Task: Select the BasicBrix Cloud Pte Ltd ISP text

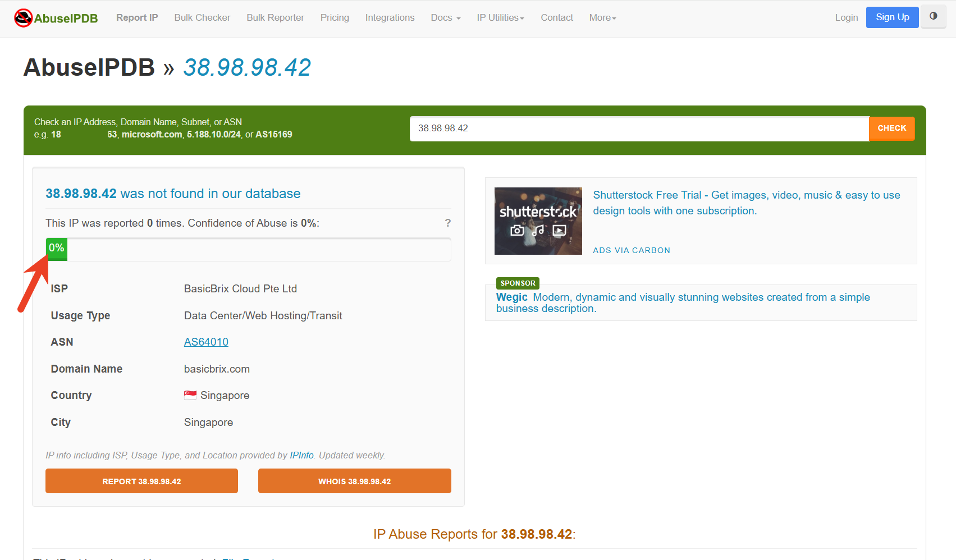Action: point(240,288)
